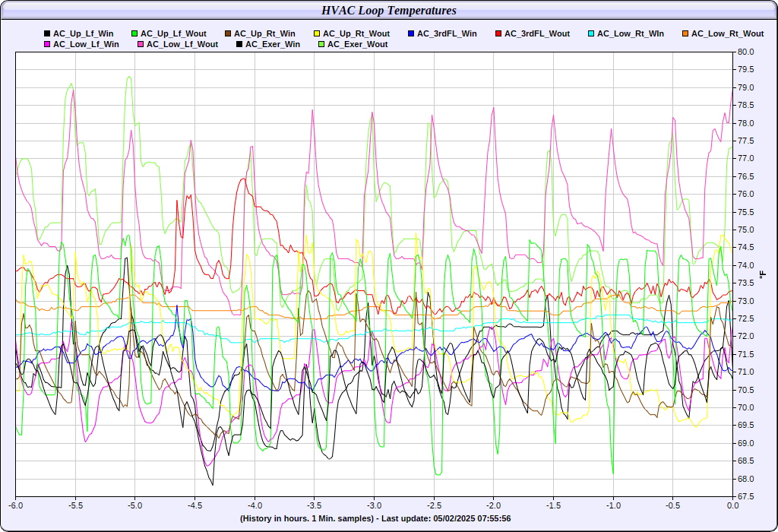Screen dimensions: 778x532
Task: Select the AC_Up_Rt_Win legend label
Action: (x=264, y=33)
